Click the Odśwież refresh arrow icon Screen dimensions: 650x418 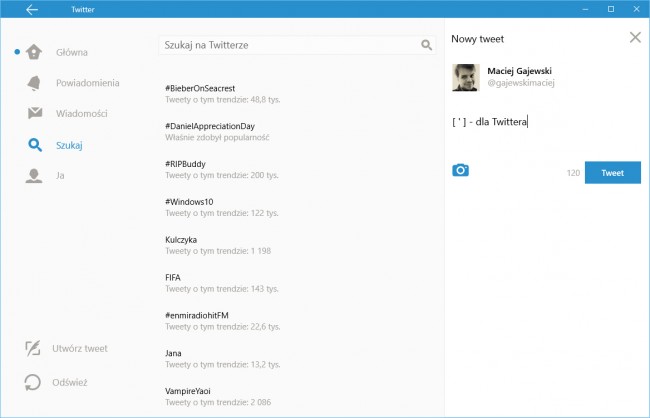pos(32,382)
